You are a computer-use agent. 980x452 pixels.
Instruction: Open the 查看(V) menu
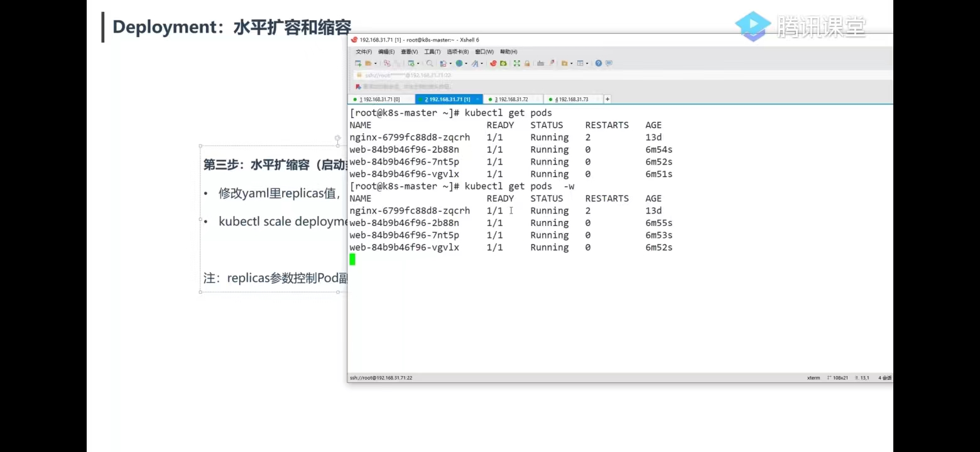(x=410, y=51)
